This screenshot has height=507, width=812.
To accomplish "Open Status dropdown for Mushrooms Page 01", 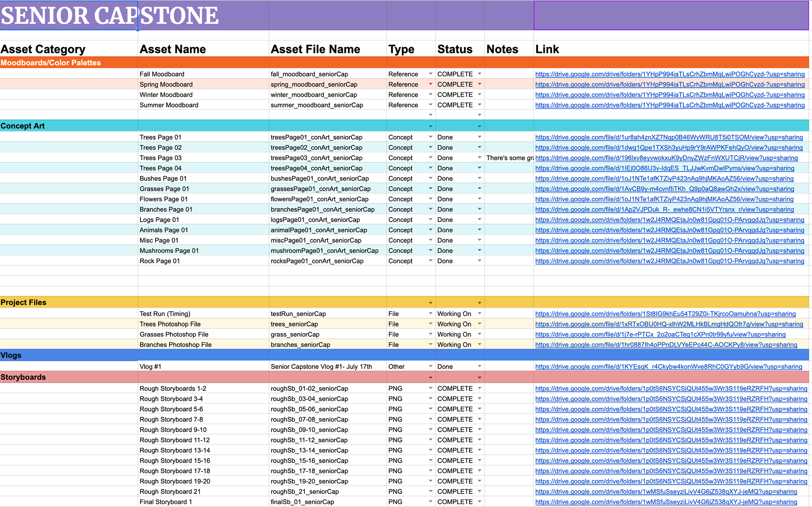I will click(480, 250).
